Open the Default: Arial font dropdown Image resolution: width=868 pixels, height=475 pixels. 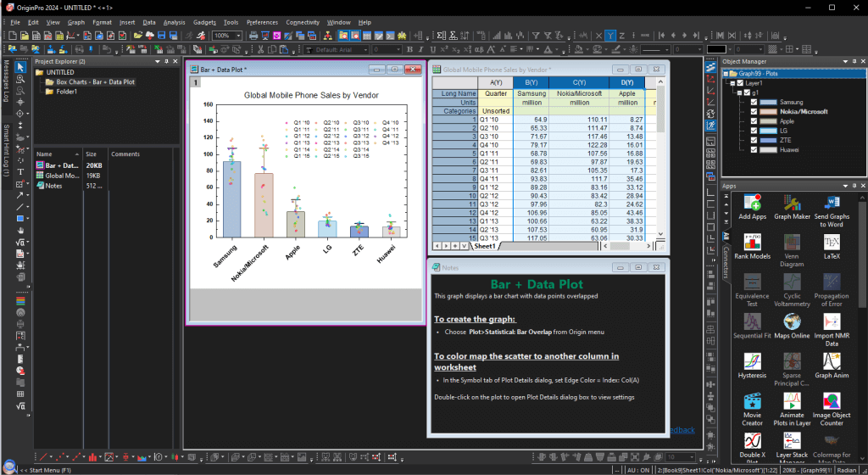coord(365,49)
